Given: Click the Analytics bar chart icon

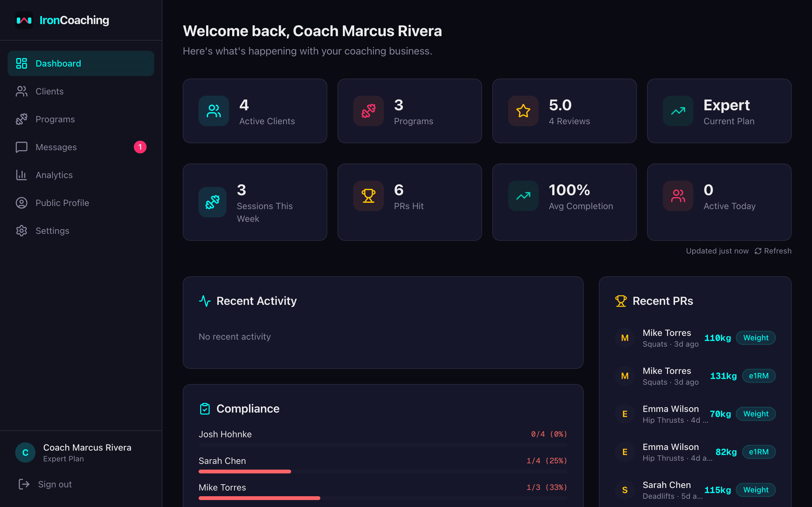Looking at the screenshot, I should click(22, 175).
